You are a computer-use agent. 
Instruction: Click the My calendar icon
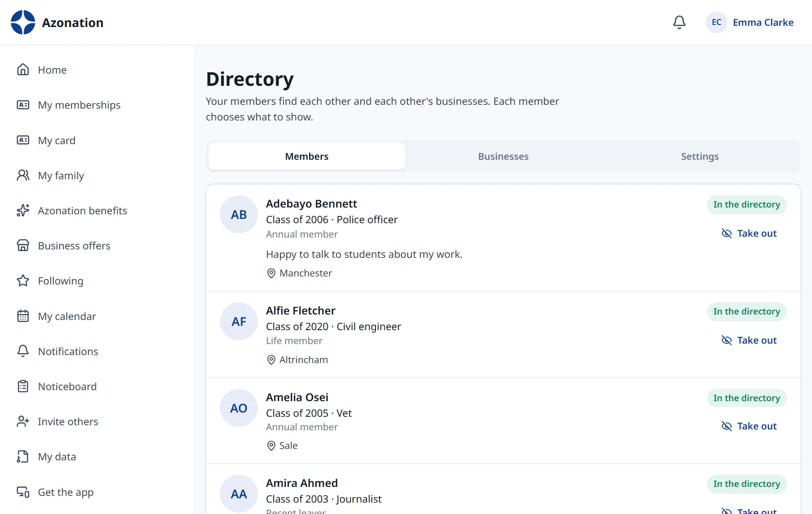point(23,316)
